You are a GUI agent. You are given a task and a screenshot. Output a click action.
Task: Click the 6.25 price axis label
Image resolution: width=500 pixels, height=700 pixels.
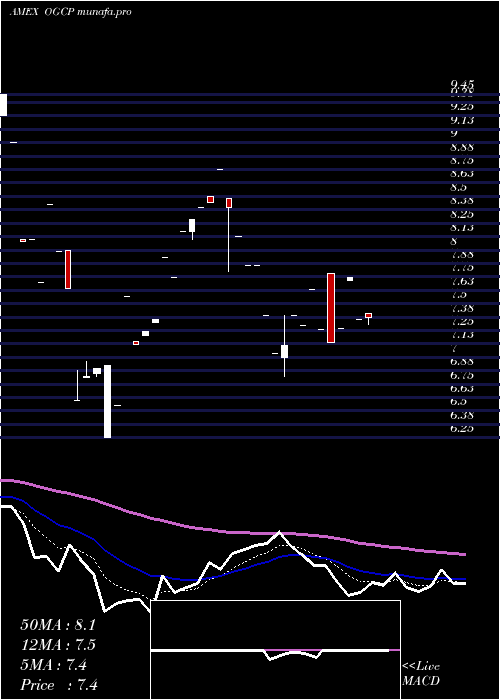point(462,428)
